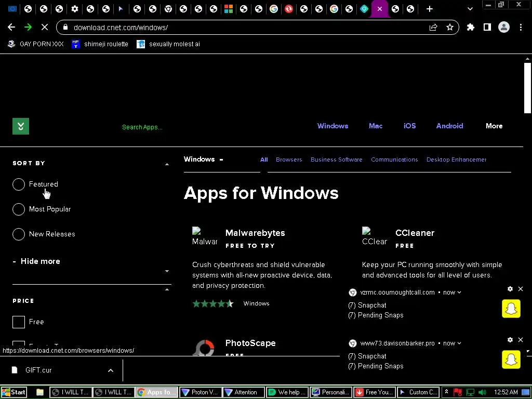Collapse the Price section arrow
The image size is (532, 399).
click(x=167, y=289)
